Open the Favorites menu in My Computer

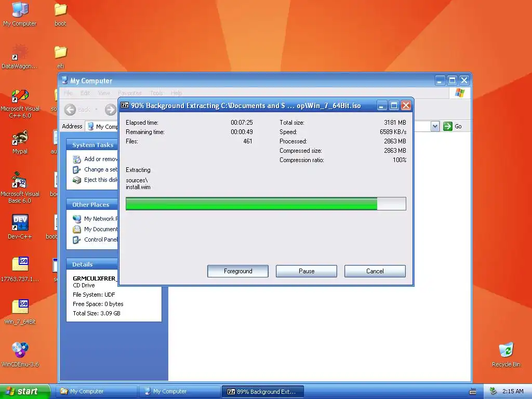click(x=130, y=93)
